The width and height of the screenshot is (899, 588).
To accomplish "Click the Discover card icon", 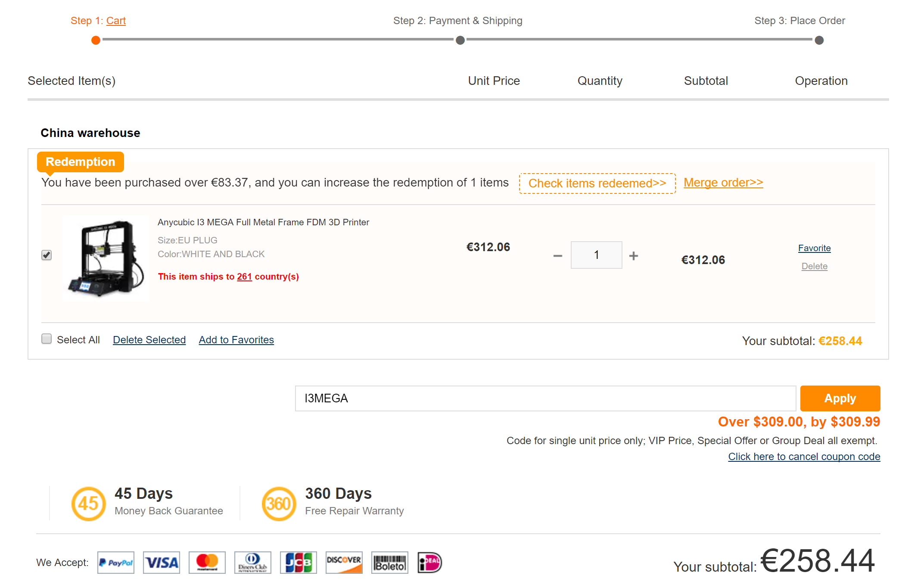I will point(344,562).
